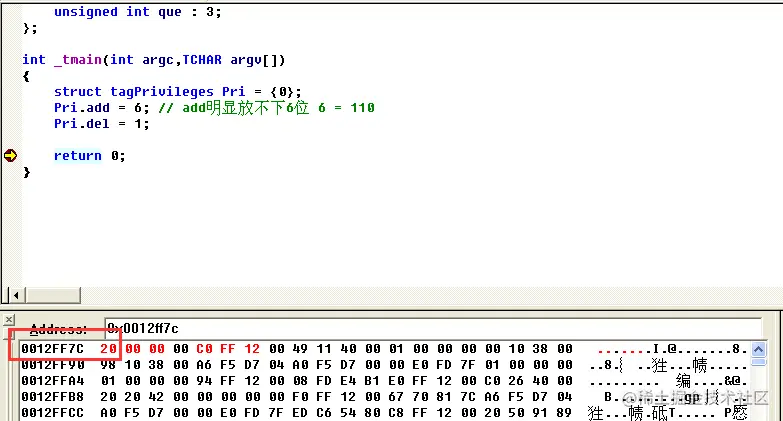Close the memory window with its X button
783x421 pixels.
pos(9,320)
